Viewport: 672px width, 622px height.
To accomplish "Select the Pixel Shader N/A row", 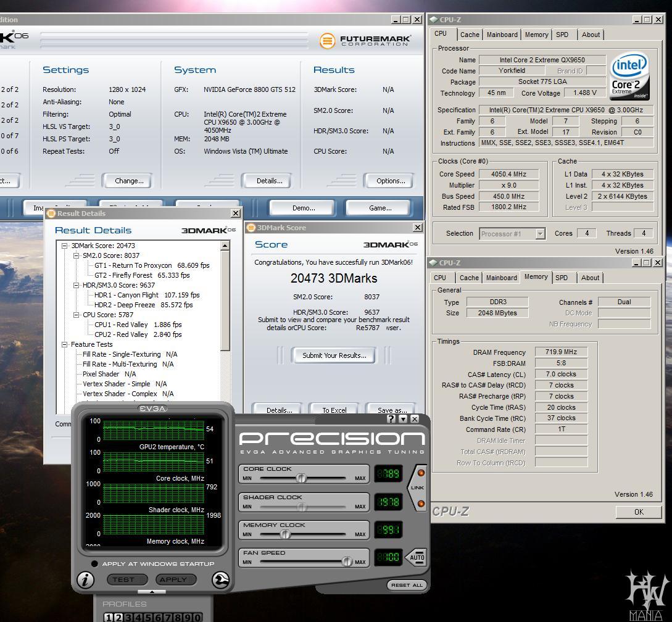I will [x=109, y=374].
